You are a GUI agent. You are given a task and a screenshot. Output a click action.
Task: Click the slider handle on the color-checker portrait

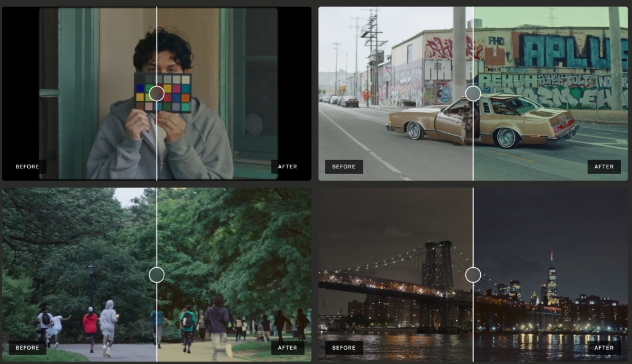(x=157, y=93)
